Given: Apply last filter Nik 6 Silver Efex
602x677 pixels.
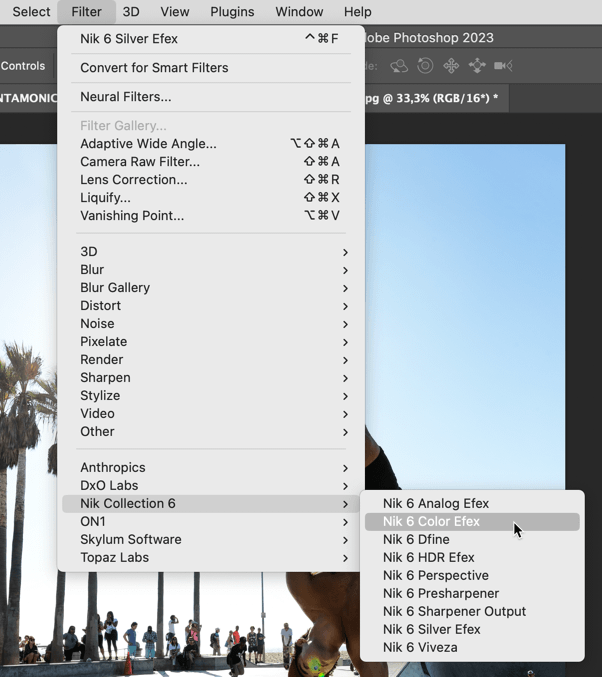Looking at the screenshot, I should (211, 39).
